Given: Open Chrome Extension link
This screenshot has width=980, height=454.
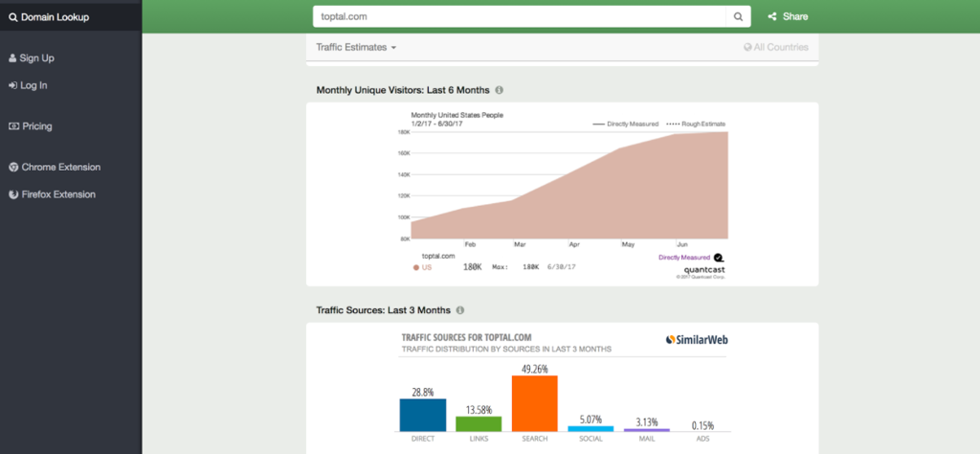Looking at the screenshot, I should (55, 167).
